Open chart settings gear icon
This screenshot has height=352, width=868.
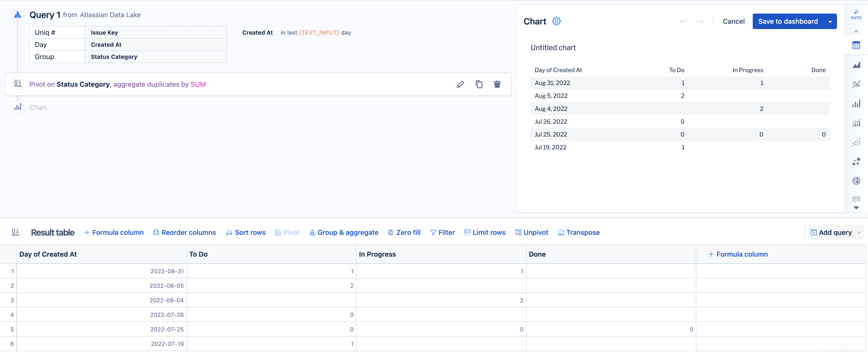point(556,21)
